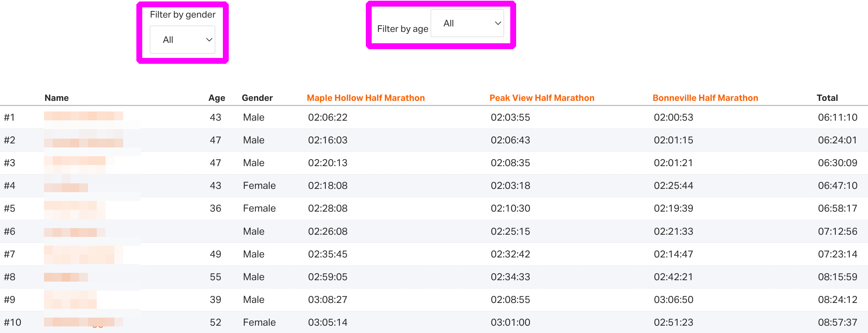Select the runner name in row #4
The width and height of the screenshot is (868, 333).
click(66, 187)
